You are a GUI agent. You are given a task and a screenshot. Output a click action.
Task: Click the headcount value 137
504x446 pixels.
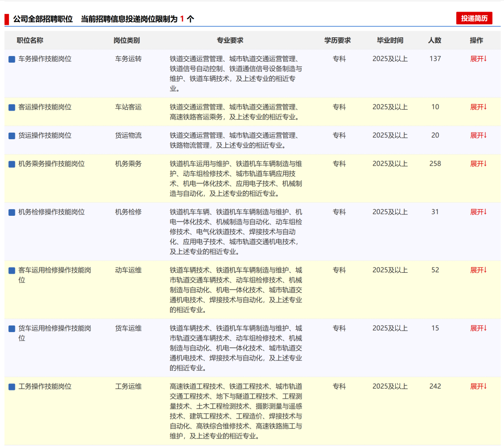[435, 59]
